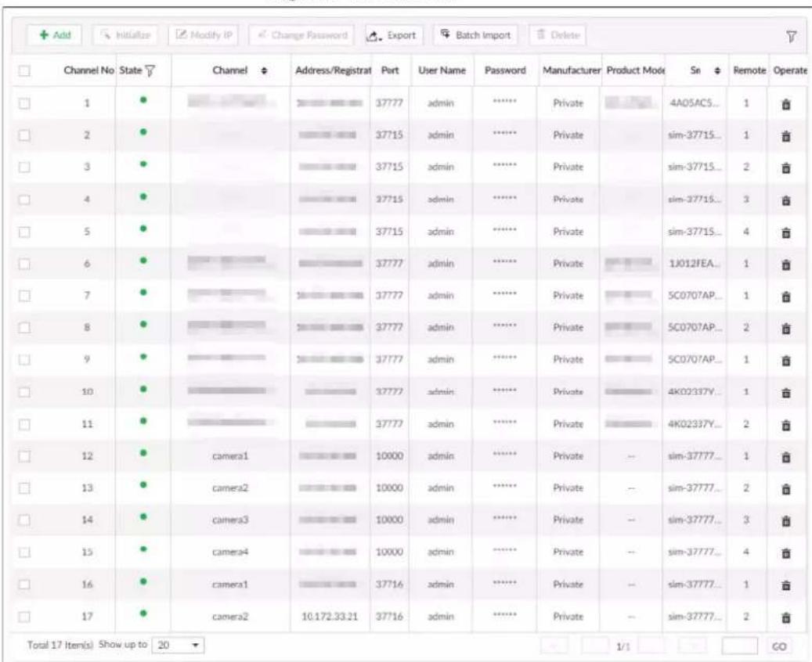Image resolution: width=812 pixels, height=662 pixels.
Task: Click the 4A05AC5 serial number cell
Action: point(694,103)
